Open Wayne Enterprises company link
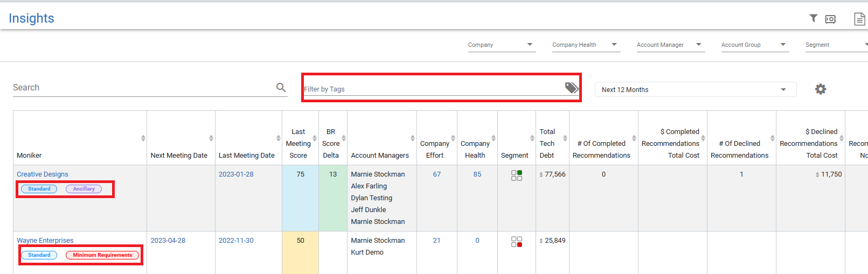The image size is (868, 274). coord(45,241)
